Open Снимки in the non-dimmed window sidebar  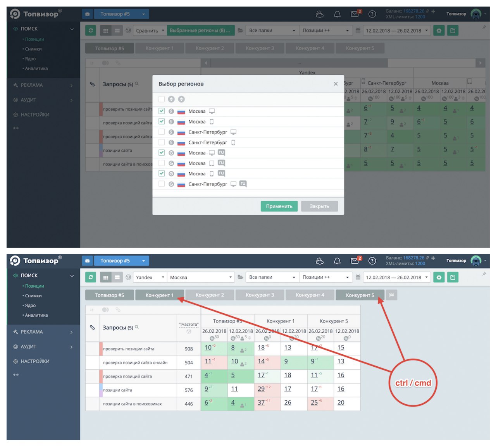point(33,296)
